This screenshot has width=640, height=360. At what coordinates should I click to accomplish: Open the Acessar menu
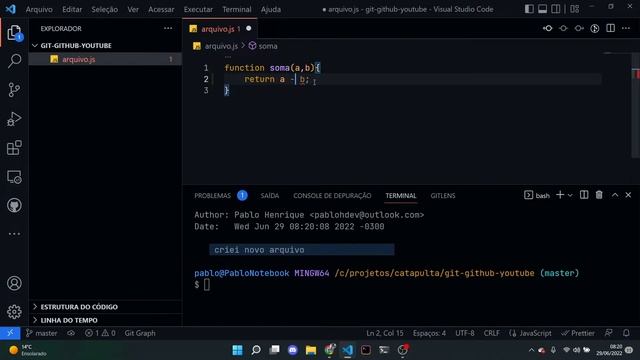161,9
